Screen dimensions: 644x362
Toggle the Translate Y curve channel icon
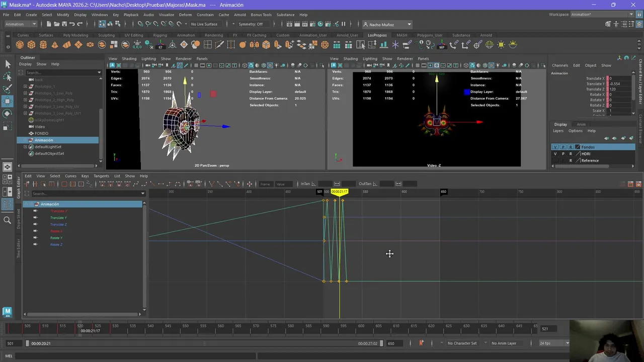(35, 218)
